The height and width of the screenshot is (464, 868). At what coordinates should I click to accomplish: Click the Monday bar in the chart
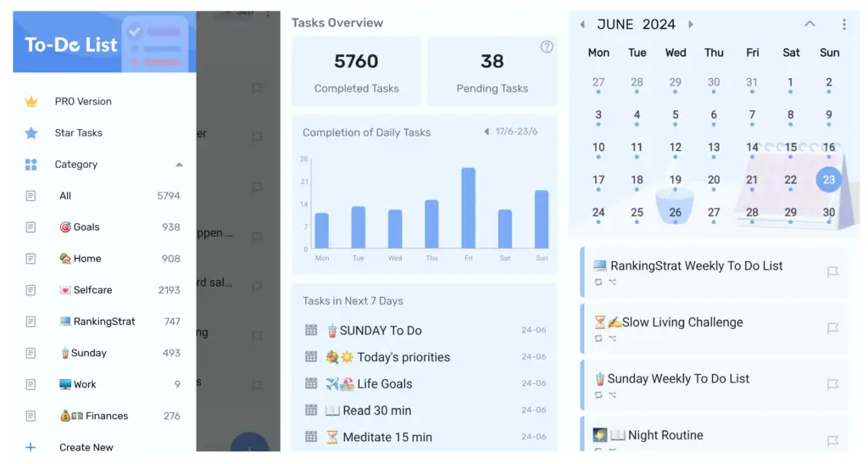point(321,231)
